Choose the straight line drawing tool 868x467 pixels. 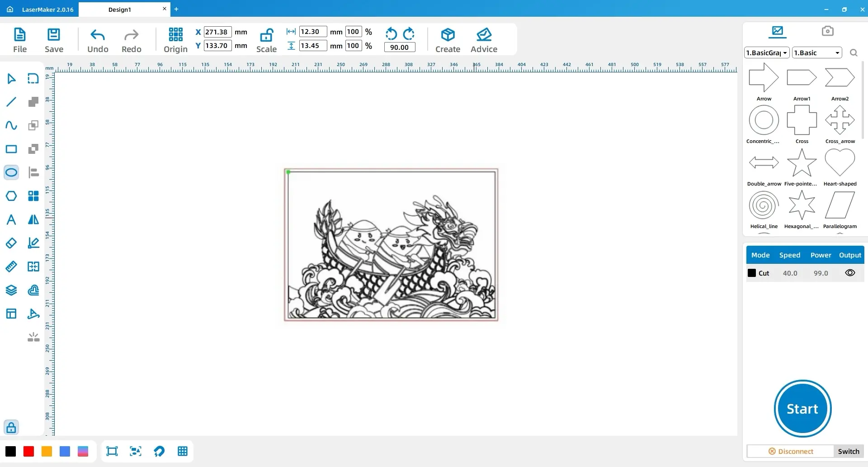[x=11, y=102]
